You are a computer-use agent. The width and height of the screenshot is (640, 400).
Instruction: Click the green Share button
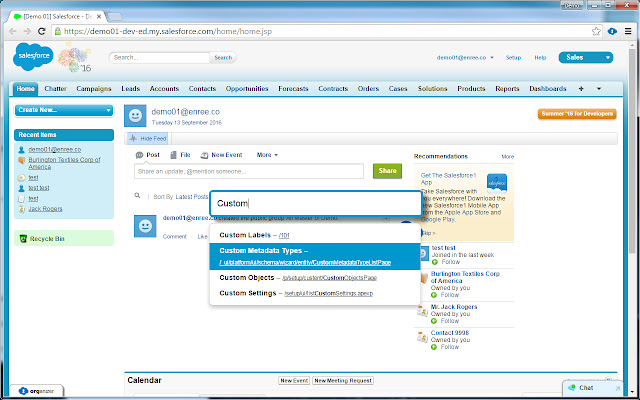coord(387,171)
